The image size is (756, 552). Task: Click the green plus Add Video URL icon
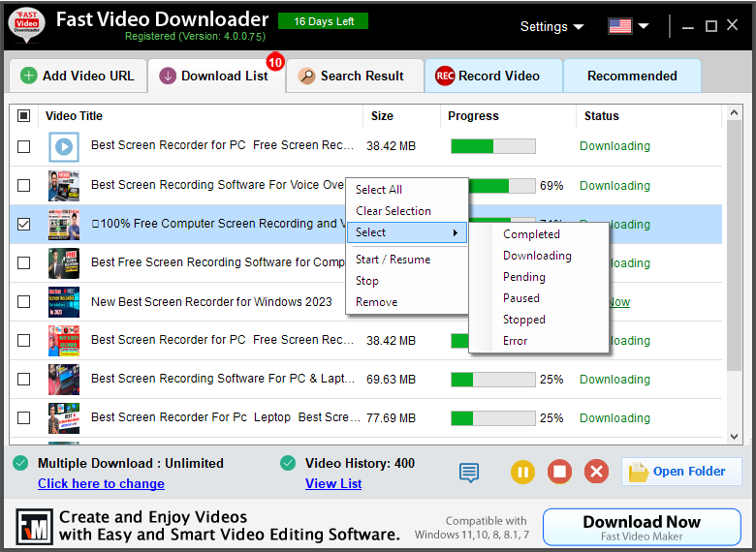tap(29, 76)
